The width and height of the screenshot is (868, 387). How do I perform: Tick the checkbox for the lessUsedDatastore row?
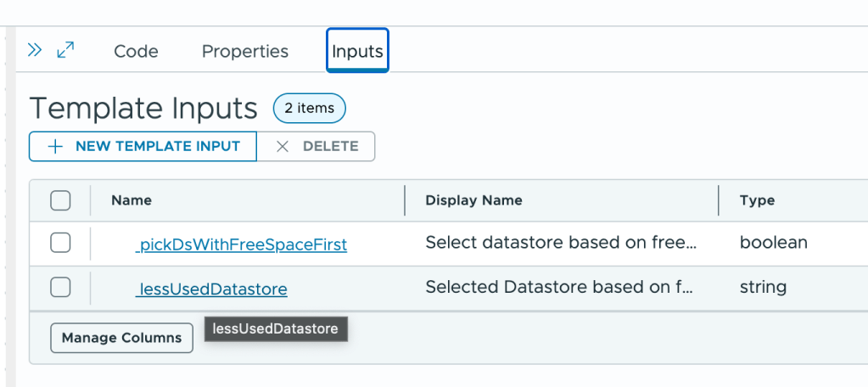pyautogui.click(x=60, y=289)
